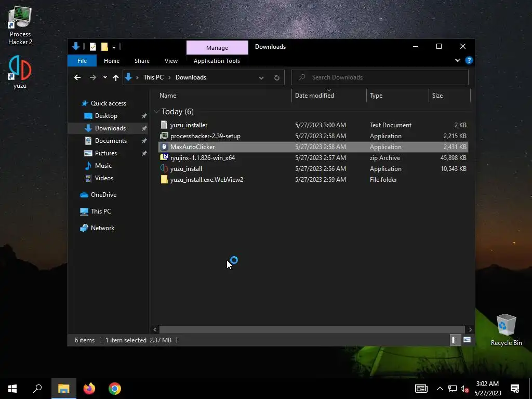Open the Recycle Bin on desktop
Viewport: 532px width, 399px height.
click(x=506, y=329)
